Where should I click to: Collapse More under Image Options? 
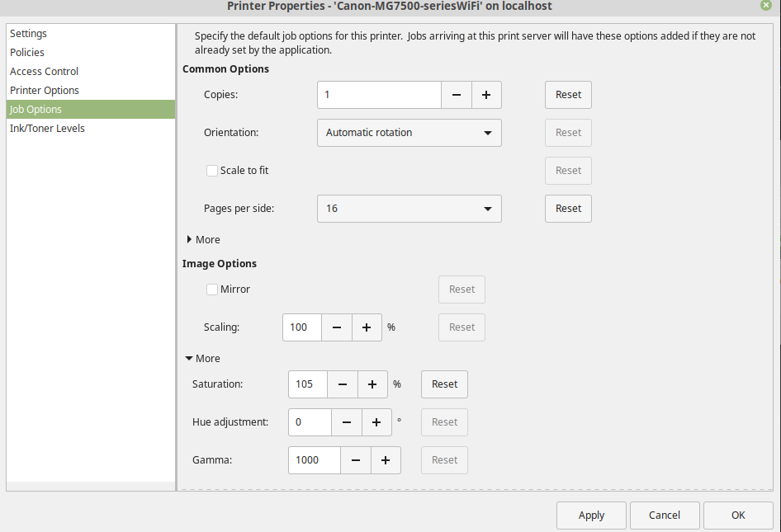pyautogui.click(x=202, y=359)
